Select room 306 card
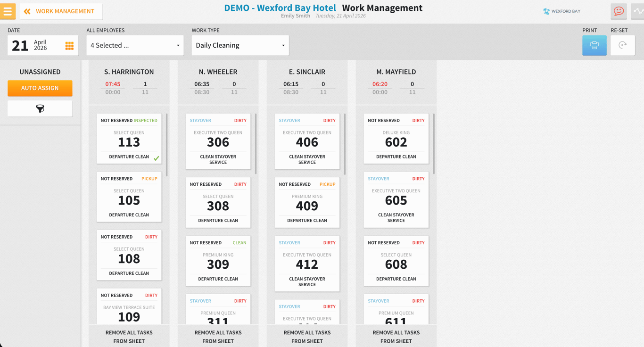 pyautogui.click(x=218, y=141)
